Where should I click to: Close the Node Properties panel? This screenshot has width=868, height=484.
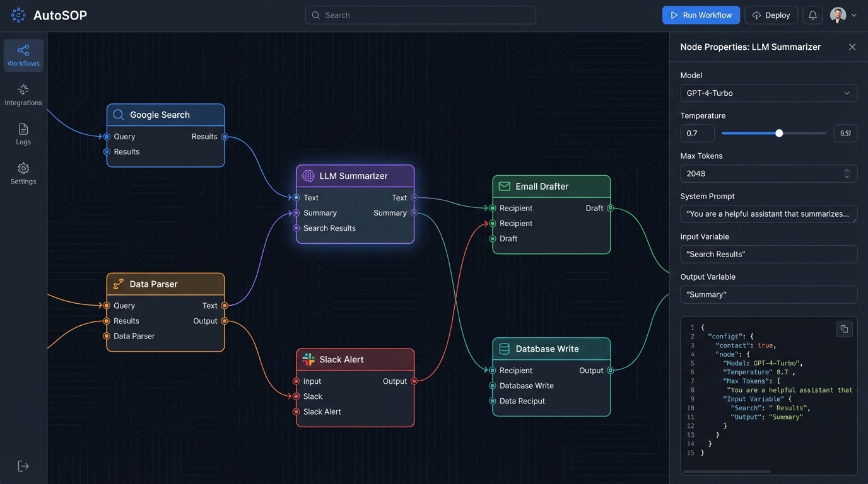pyautogui.click(x=852, y=47)
